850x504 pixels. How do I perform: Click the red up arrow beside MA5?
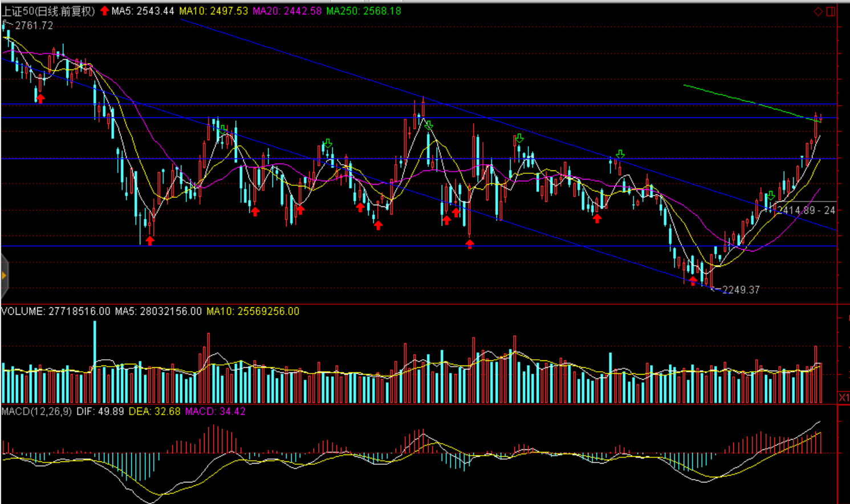coord(104,11)
